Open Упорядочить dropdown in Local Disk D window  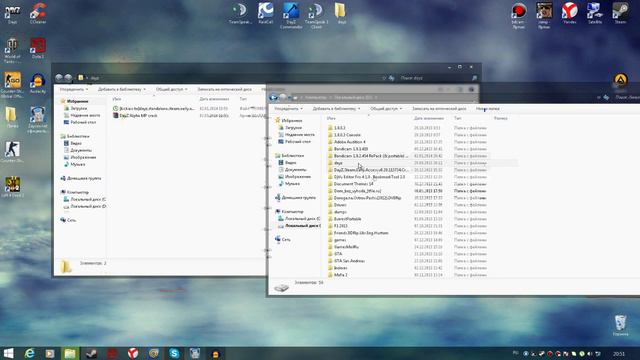[x=289, y=109]
